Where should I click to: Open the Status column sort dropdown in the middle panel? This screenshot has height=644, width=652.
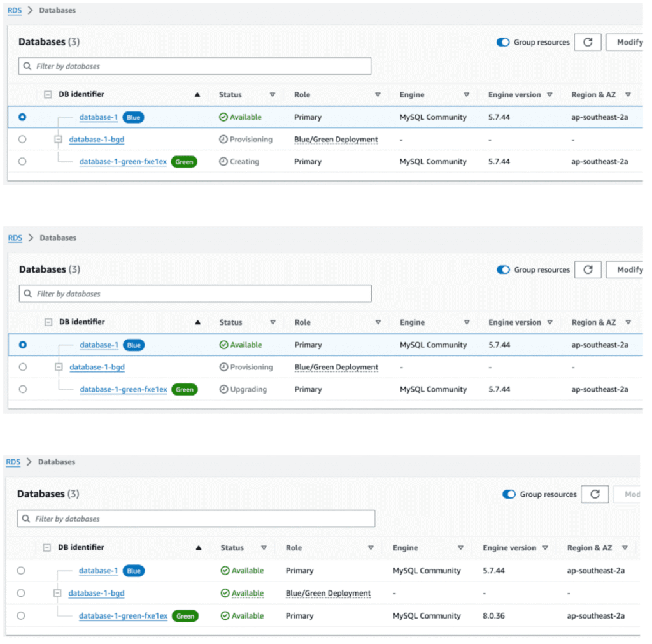click(273, 322)
